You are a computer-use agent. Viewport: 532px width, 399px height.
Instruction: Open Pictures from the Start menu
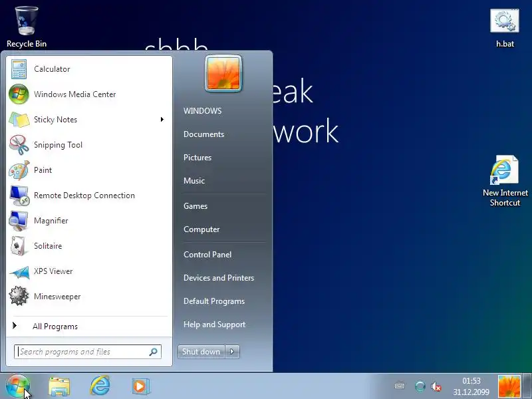tap(198, 158)
